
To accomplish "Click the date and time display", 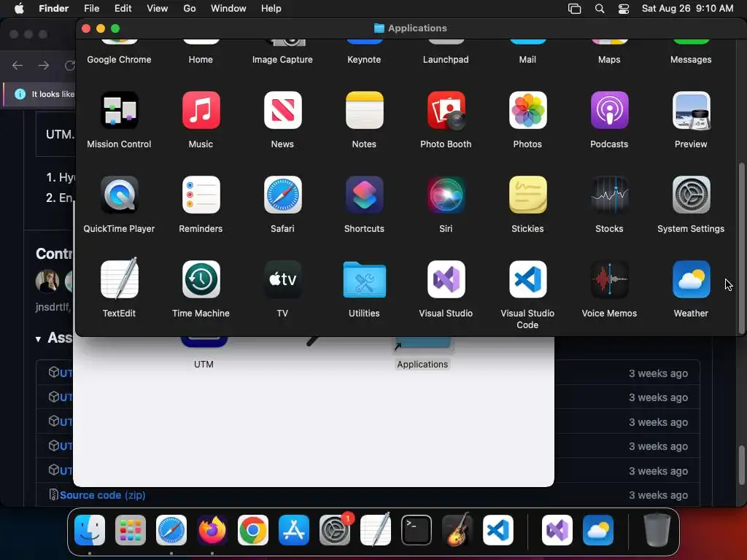I will (687, 9).
